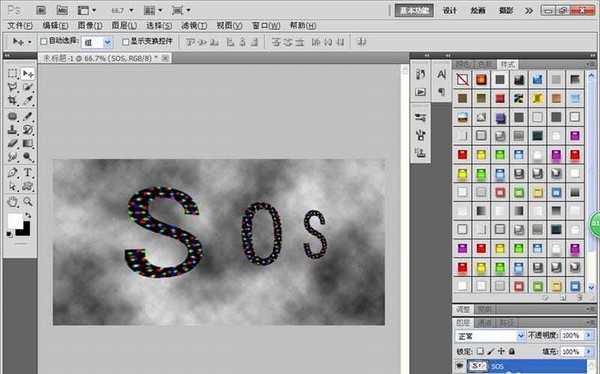Apply the No Style red-slash swatch

coord(462,79)
